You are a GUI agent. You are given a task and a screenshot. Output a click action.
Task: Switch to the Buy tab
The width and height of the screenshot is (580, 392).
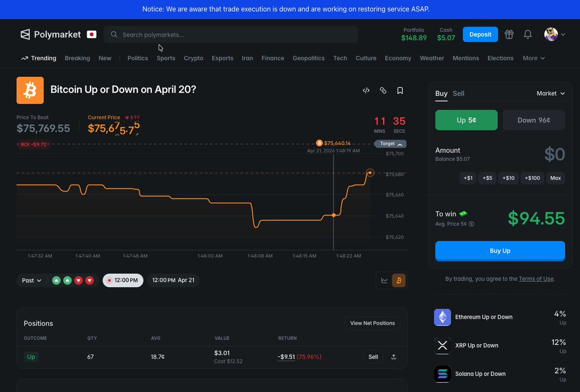pos(441,93)
